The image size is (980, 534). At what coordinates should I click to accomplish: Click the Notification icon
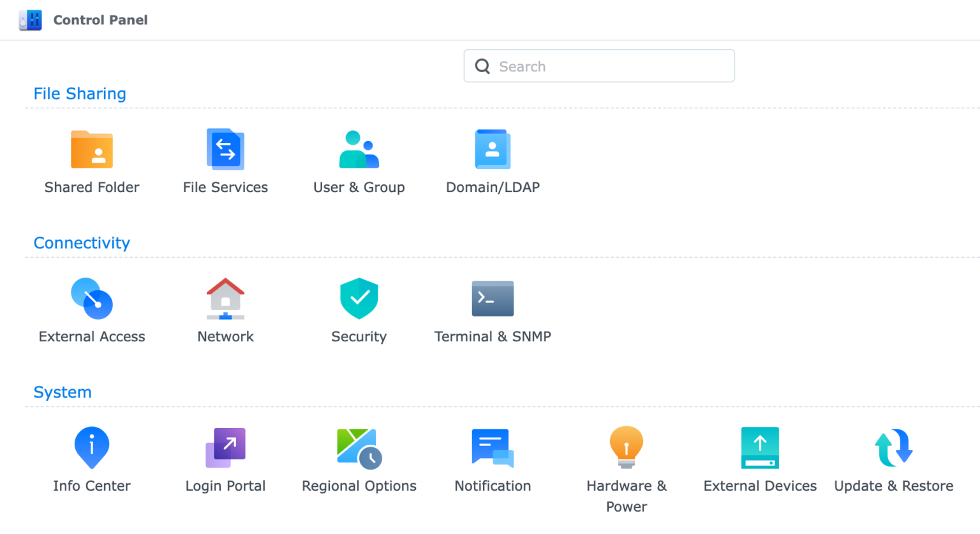tap(493, 448)
